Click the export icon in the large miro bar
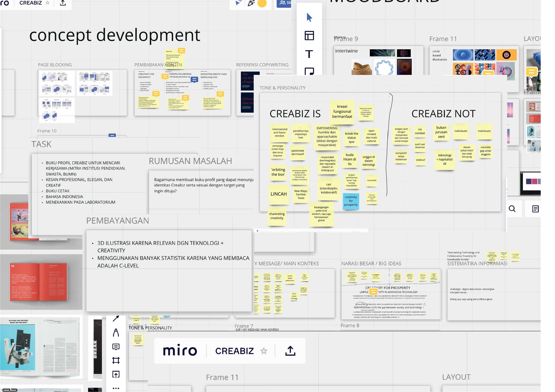The width and height of the screenshot is (555, 392). point(290,351)
